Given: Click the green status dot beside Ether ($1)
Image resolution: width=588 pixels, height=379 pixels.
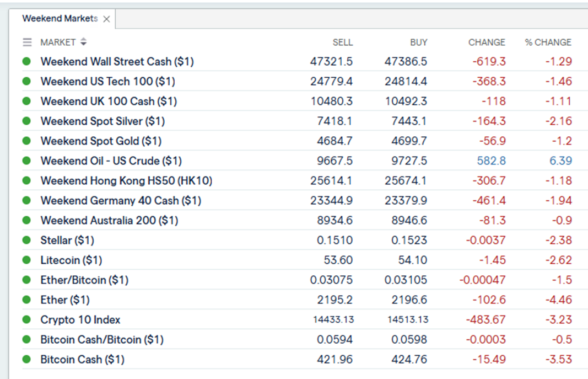Looking at the screenshot, I should (26, 300).
